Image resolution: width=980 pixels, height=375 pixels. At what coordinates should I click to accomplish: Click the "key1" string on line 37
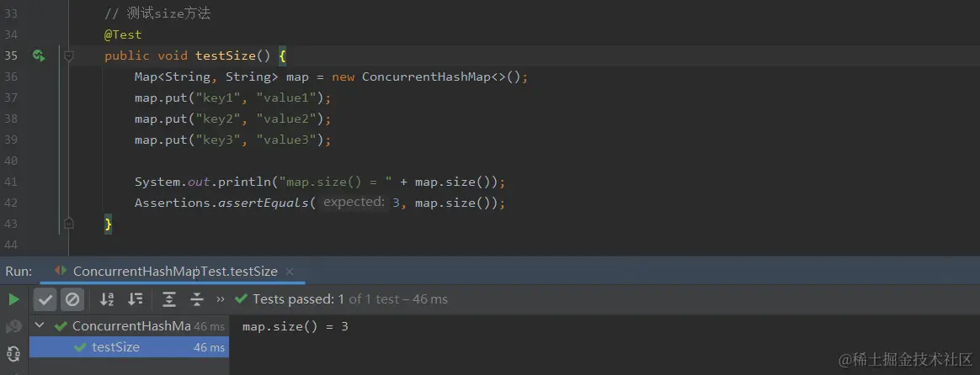point(218,98)
